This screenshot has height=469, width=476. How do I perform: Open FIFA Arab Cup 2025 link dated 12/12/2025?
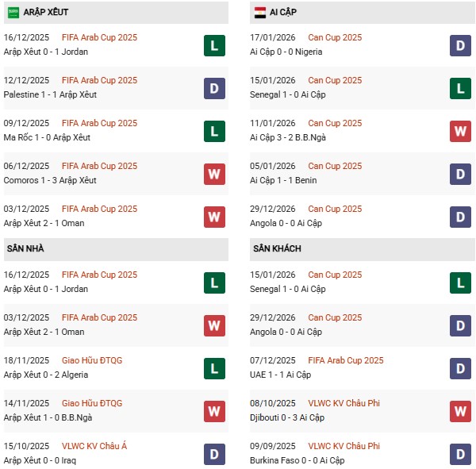coord(99,80)
